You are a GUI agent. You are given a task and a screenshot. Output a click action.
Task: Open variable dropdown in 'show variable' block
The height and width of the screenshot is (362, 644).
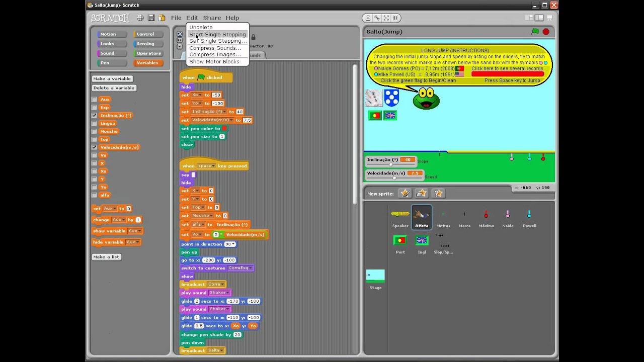[x=134, y=231]
